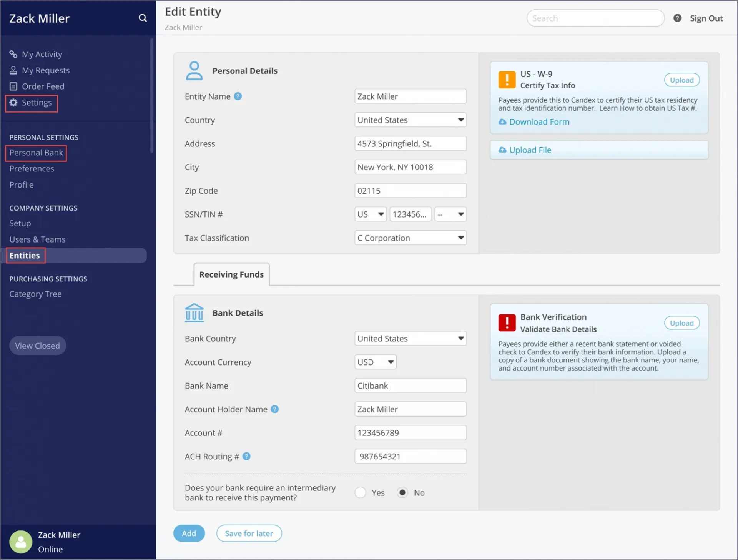Open Users & Teams
Viewport: 738px width, 560px height.
[x=37, y=239]
